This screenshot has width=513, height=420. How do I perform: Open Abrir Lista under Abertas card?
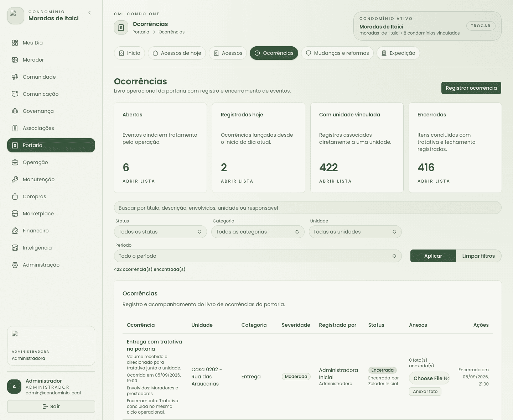click(x=139, y=181)
